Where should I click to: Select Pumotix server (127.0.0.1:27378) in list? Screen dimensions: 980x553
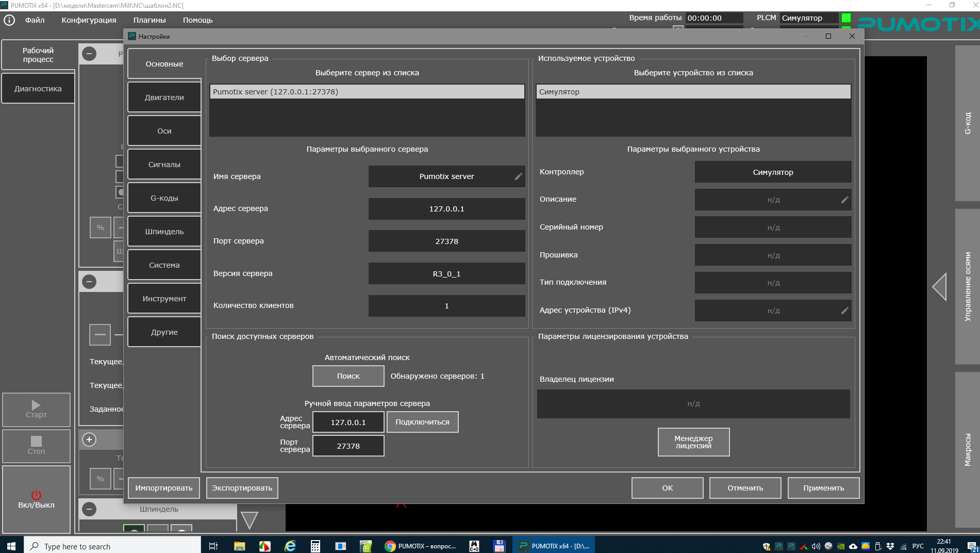[367, 92]
